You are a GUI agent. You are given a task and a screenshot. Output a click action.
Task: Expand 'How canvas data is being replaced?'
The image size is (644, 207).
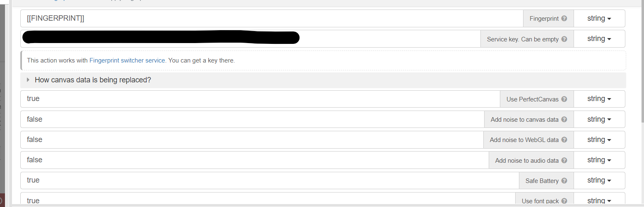point(93,80)
